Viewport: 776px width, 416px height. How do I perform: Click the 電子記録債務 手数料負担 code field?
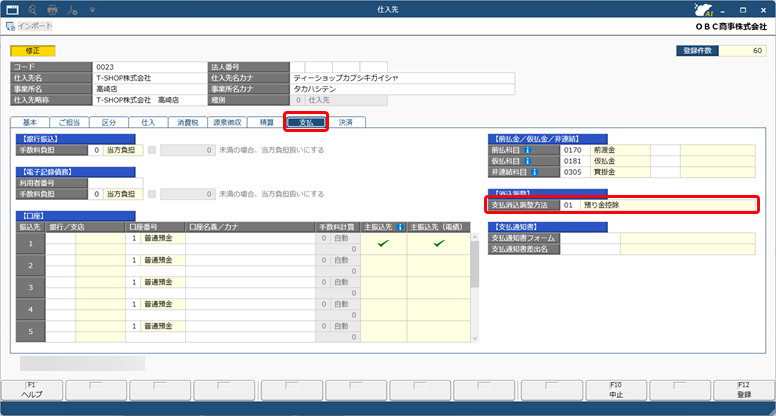point(96,194)
